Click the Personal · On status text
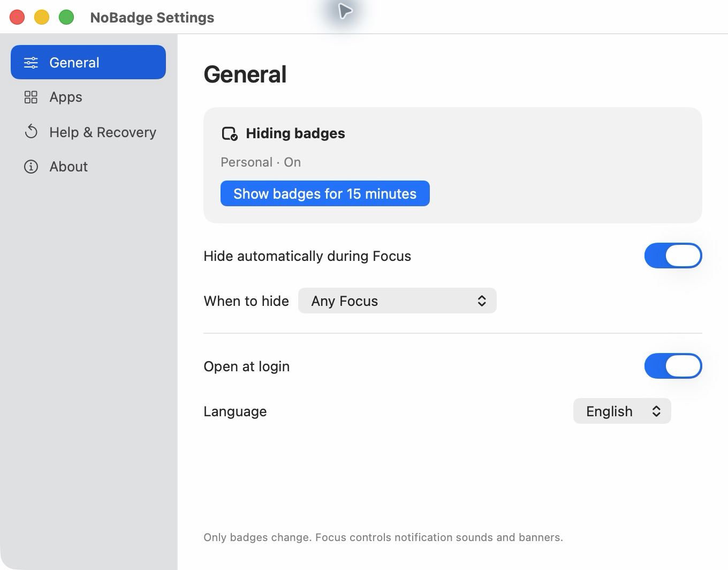 [261, 162]
